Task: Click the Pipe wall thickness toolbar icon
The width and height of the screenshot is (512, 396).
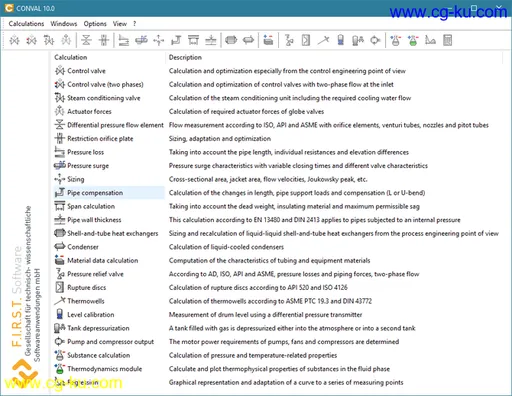Action: click(x=211, y=40)
